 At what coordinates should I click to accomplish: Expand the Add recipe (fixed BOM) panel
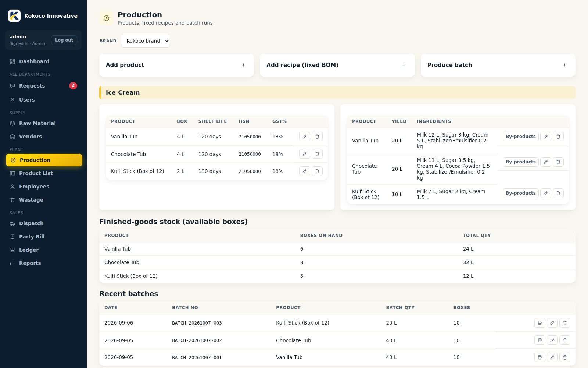click(337, 65)
